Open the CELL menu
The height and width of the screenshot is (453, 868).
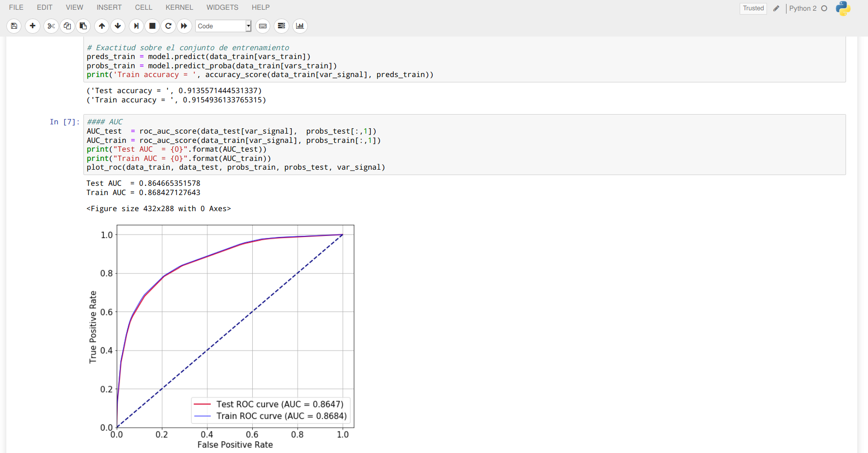click(x=143, y=7)
